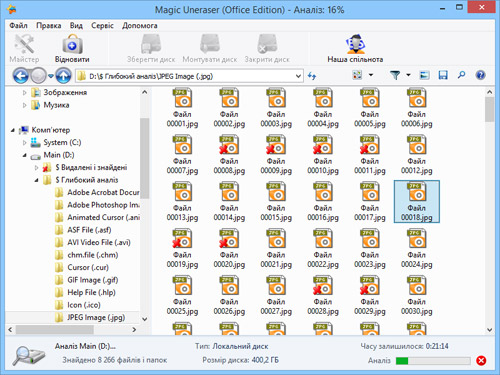Select the chm.file (.chm) folder

pos(92,255)
